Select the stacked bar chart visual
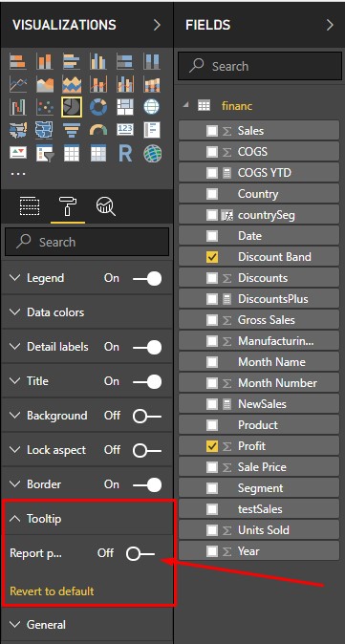The height and width of the screenshot is (644, 345). pyautogui.click(x=17, y=61)
